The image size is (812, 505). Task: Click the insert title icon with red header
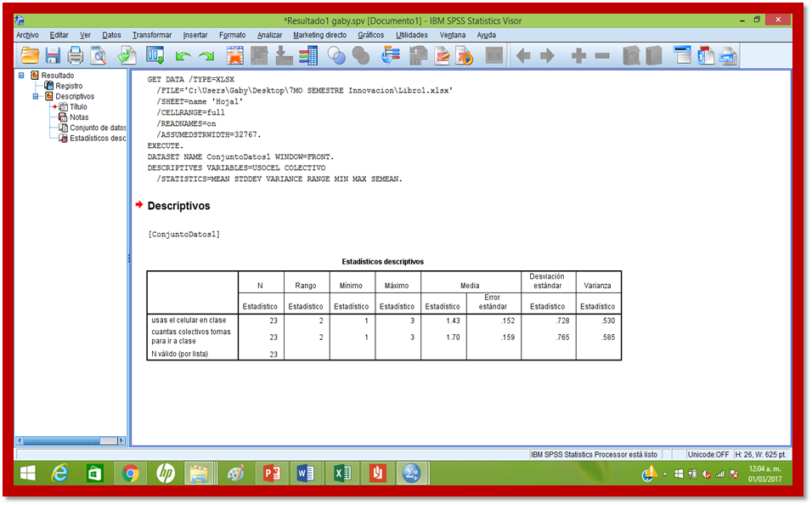tap(705, 55)
